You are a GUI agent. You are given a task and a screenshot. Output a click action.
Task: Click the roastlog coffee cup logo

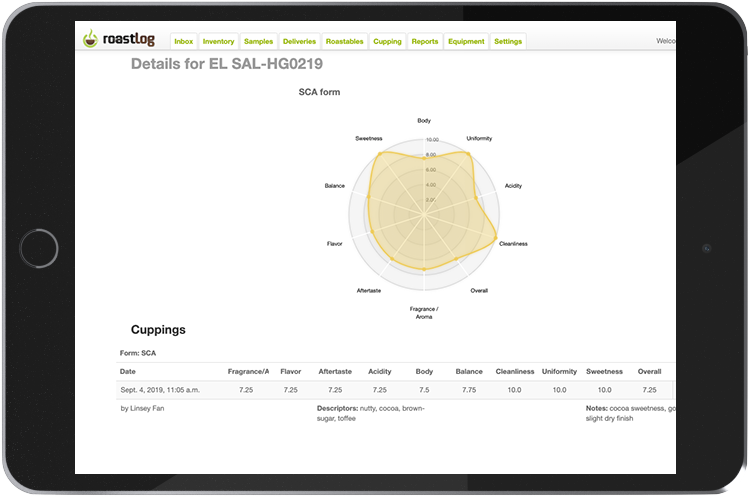coord(91,41)
